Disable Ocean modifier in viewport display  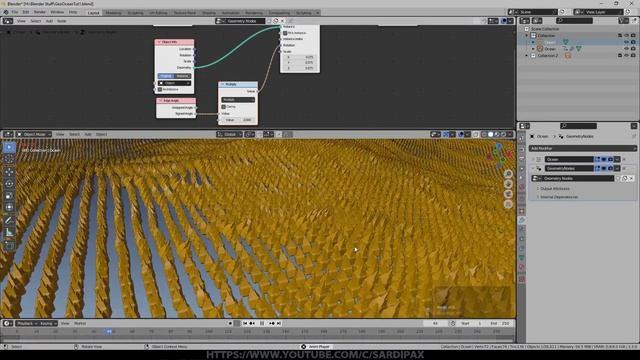(604, 159)
